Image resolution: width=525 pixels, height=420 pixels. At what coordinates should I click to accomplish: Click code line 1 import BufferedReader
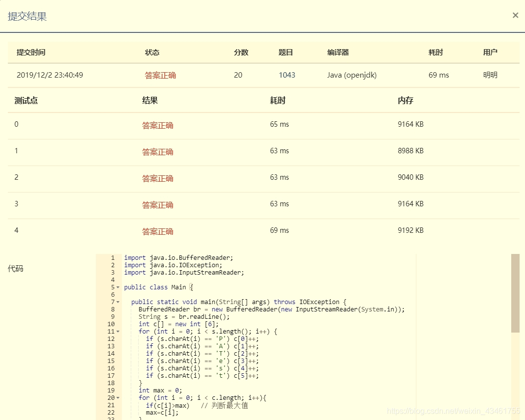[x=178, y=258]
